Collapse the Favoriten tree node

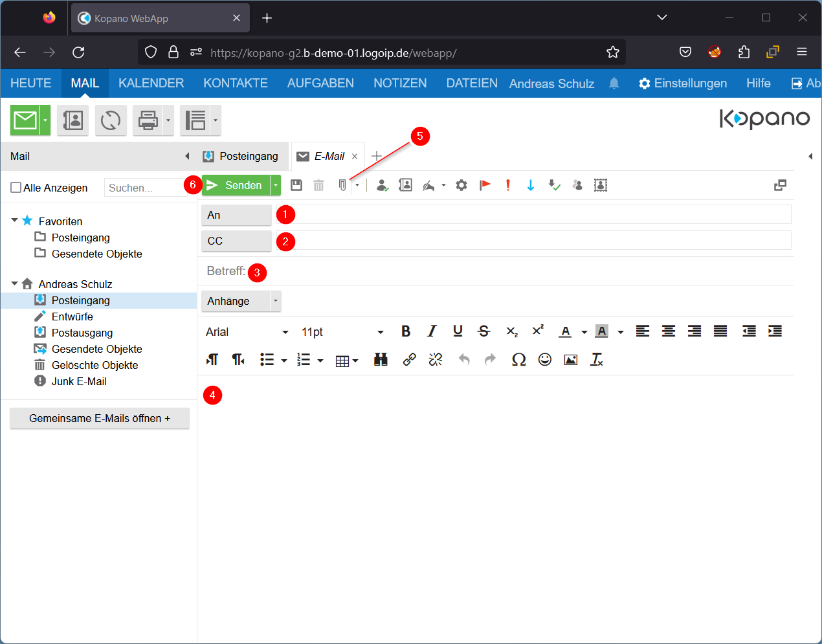[x=14, y=221]
